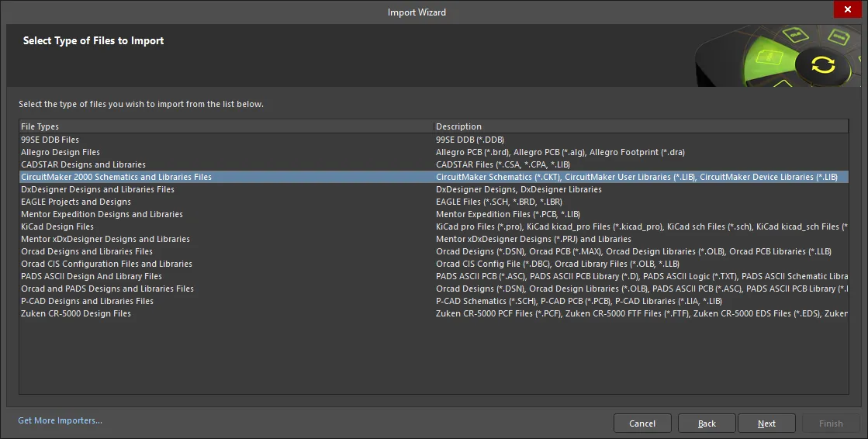Click the yellow sync arrows wizard icon
The width and height of the screenshot is (868, 439).
(822, 65)
